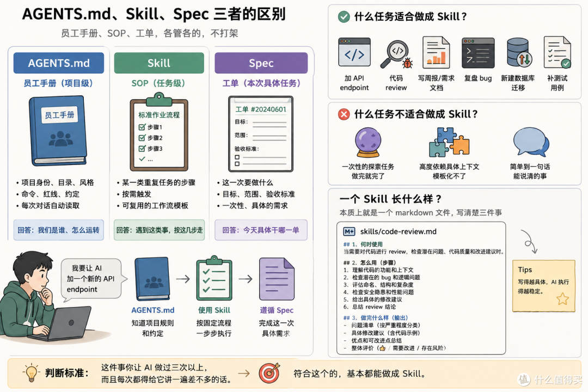Click the 工单（本次具体任务）subtitle
Image resolution: width=588 pixels, height=392 pixels.
click(262, 83)
